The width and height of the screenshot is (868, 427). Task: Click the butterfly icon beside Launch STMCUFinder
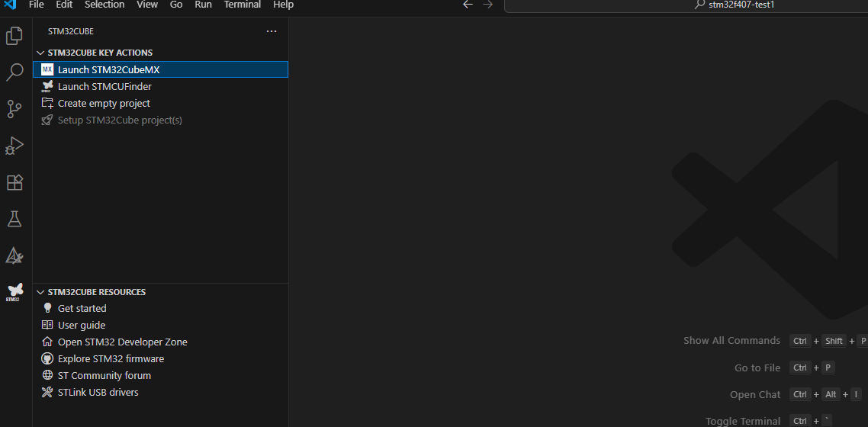point(47,86)
